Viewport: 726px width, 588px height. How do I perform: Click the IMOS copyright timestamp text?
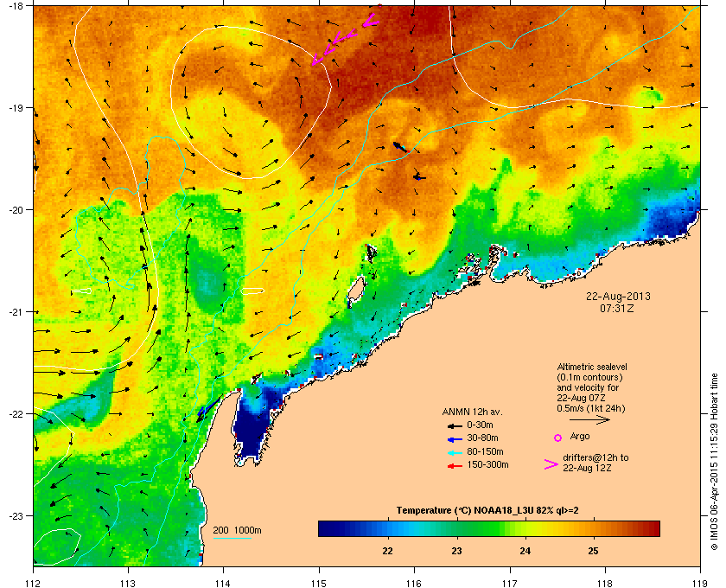(x=714, y=462)
